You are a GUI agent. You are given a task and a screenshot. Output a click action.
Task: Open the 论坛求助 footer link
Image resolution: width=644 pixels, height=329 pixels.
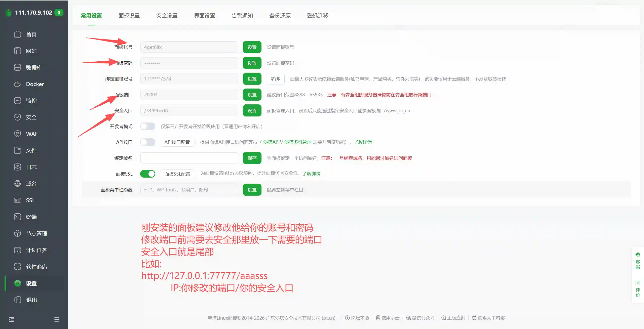coord(357,318)
